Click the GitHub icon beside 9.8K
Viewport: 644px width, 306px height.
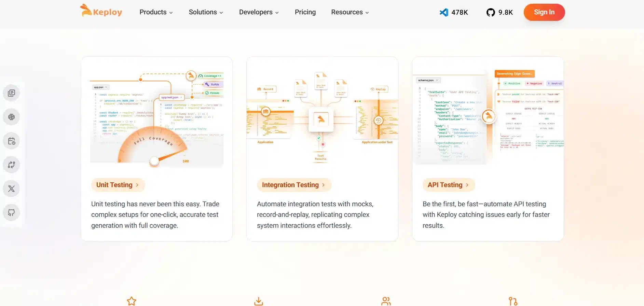(x=491, y=12)
